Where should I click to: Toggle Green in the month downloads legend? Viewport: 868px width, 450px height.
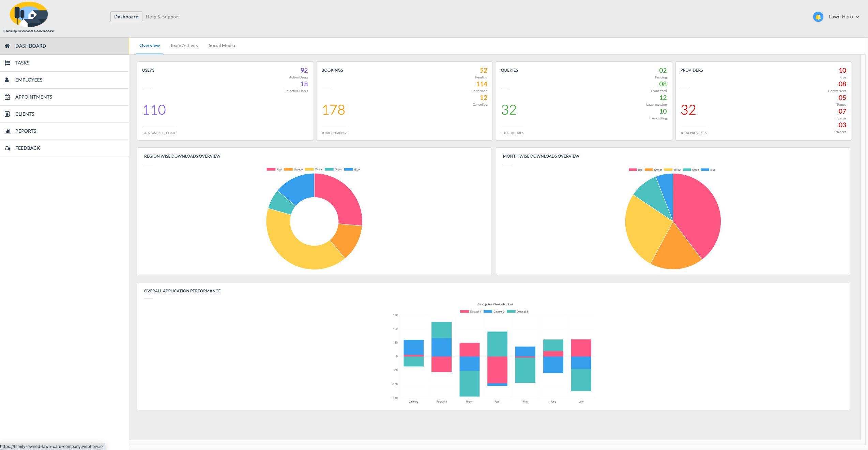point(691,170)
